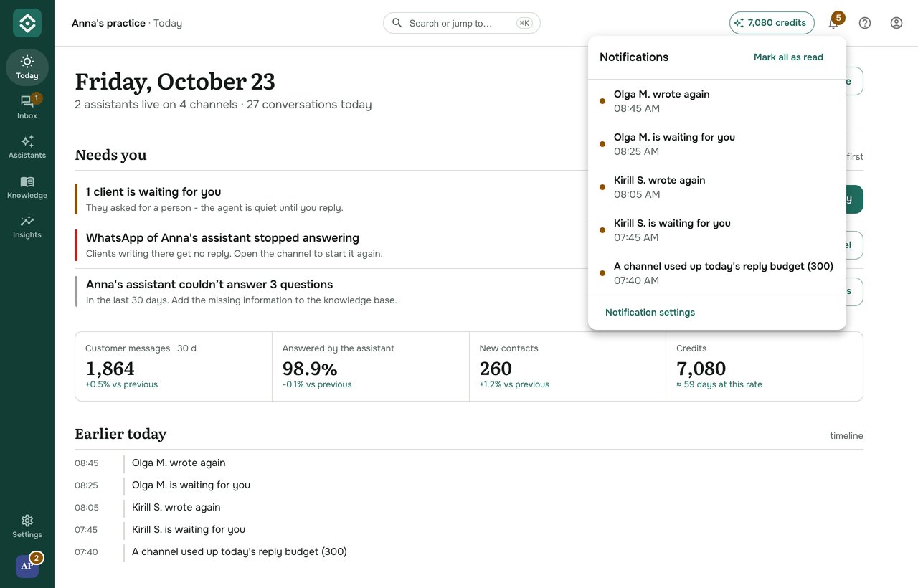Focus the Search or jump to field
This screenshot has width=918, height=588.
click(462, 23)
